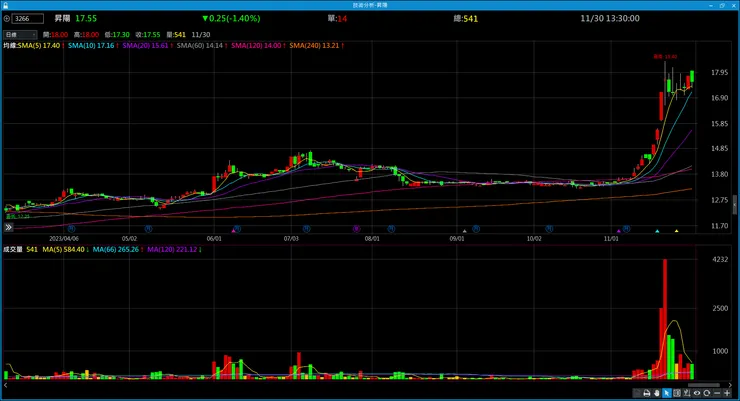
Task: Click SMA(20) 15.61 indicator label
Action: [145, 46]
